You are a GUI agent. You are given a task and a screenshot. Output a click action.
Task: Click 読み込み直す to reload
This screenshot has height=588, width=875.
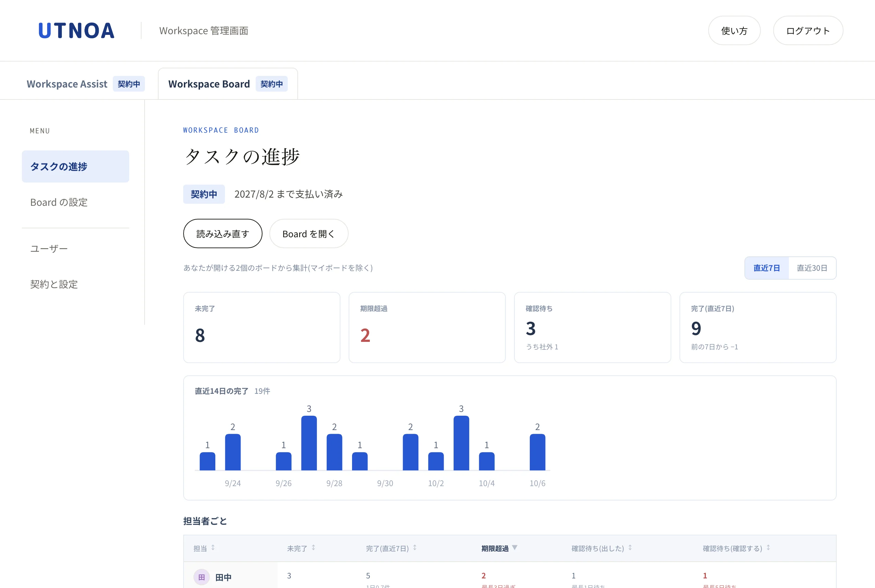tap(223, 233)
